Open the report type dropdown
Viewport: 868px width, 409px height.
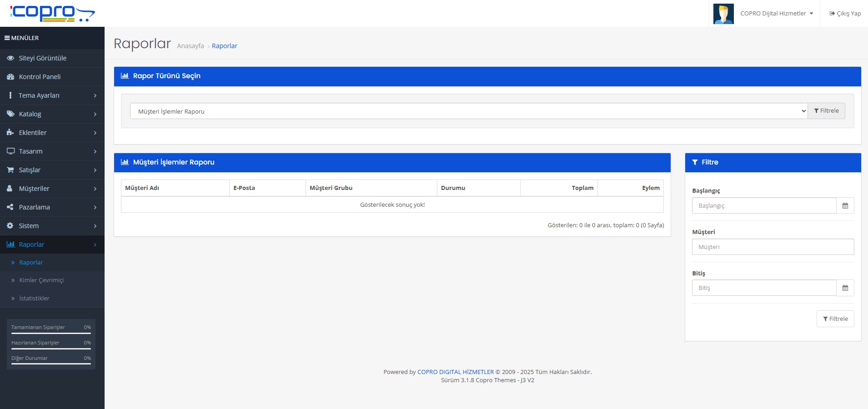coord(468,111)
